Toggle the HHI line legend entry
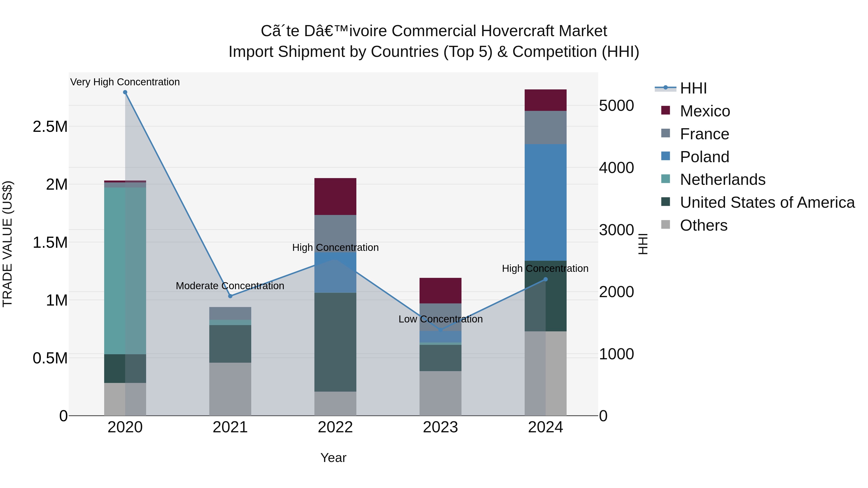This screenshot has width=868, height=488. (x=681, y=88)
